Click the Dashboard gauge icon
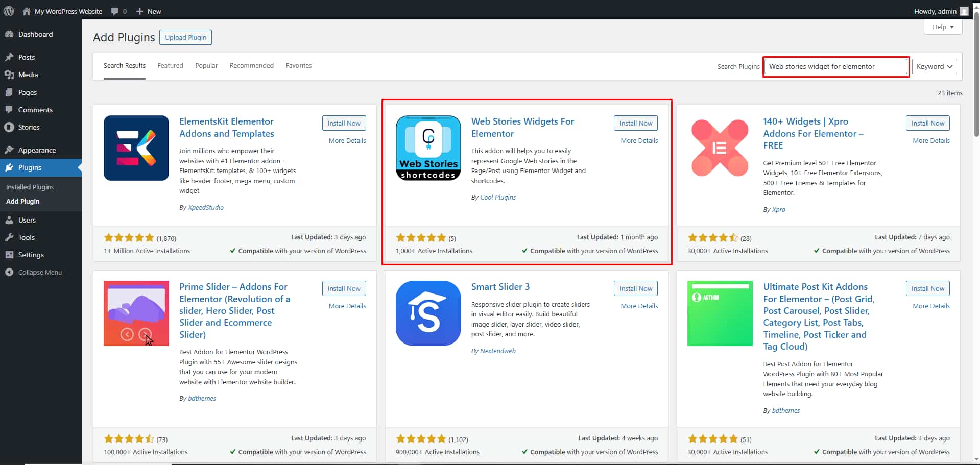Viewport: 980px width, 465px height. click(x=9, y=34)
